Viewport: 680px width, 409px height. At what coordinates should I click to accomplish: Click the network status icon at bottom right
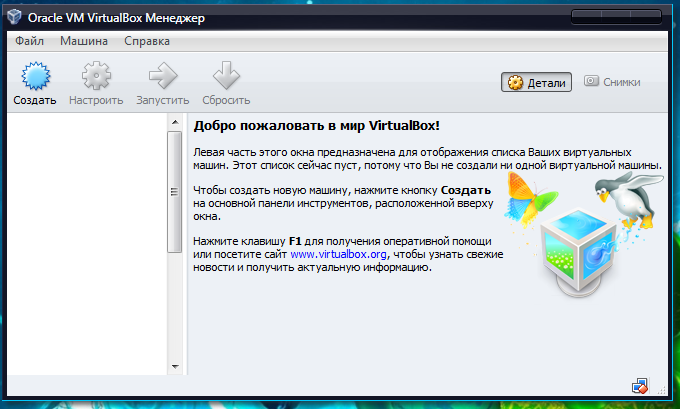[x=640, y=386]
